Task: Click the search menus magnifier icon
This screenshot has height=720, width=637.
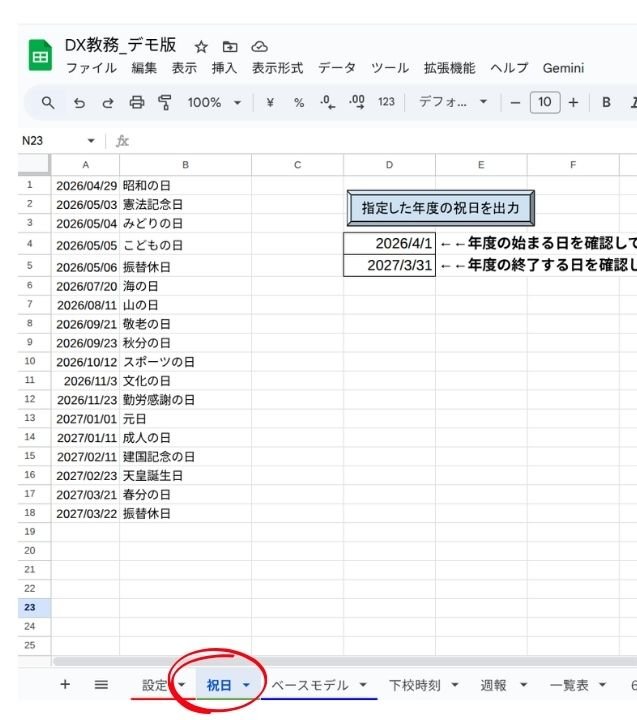Action: [48, 102]
